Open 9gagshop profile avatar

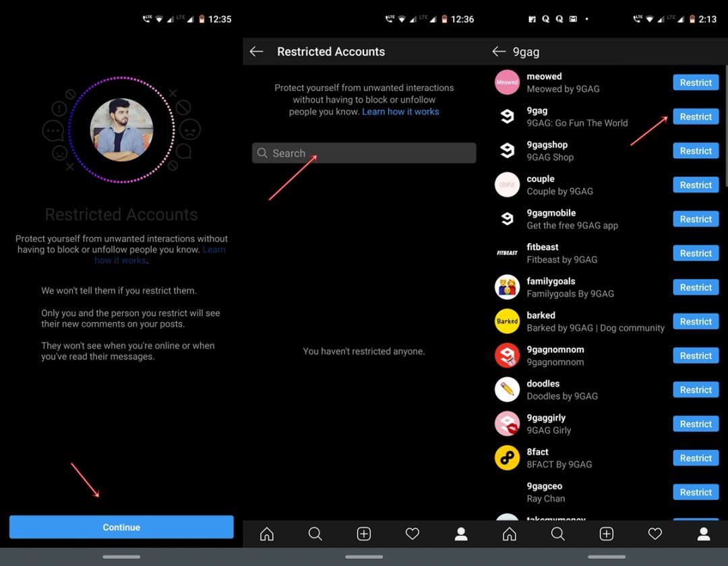507,151
